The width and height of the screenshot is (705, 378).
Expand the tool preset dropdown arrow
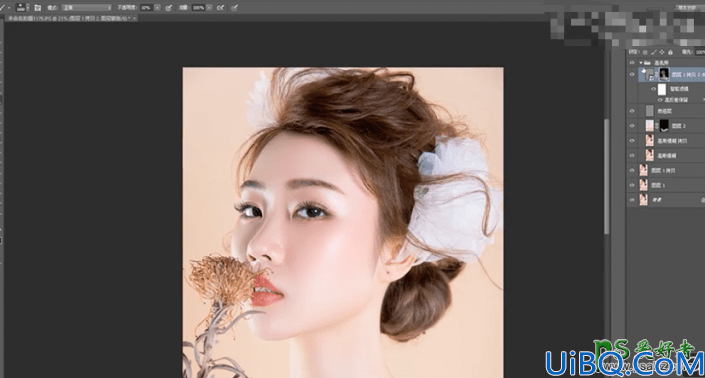[9, 8]
